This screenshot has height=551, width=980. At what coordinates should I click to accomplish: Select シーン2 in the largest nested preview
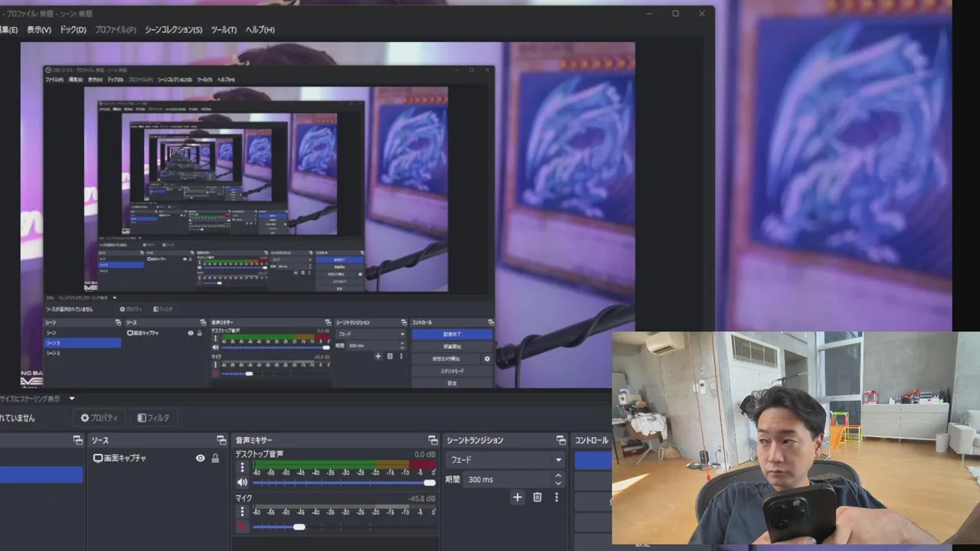(x=83, y=354)
